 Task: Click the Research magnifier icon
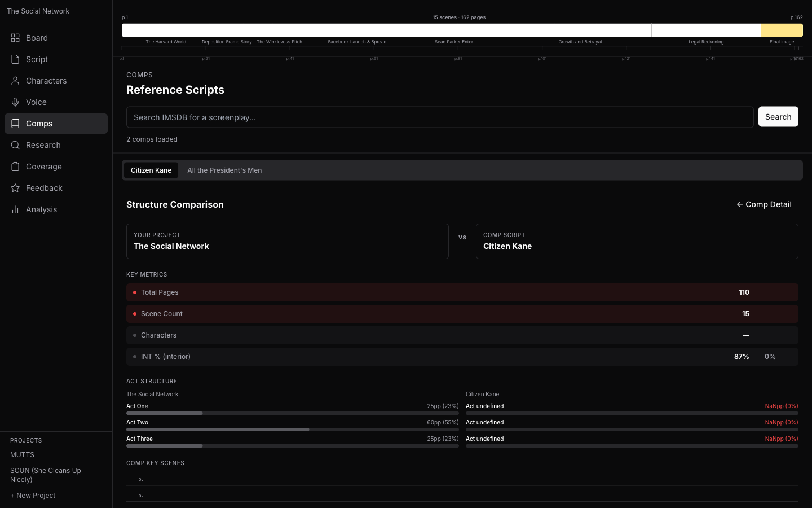[15, 145]
